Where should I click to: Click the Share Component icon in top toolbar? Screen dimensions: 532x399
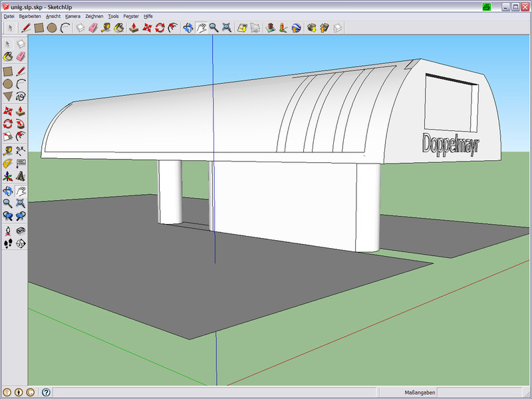[337, 28]
